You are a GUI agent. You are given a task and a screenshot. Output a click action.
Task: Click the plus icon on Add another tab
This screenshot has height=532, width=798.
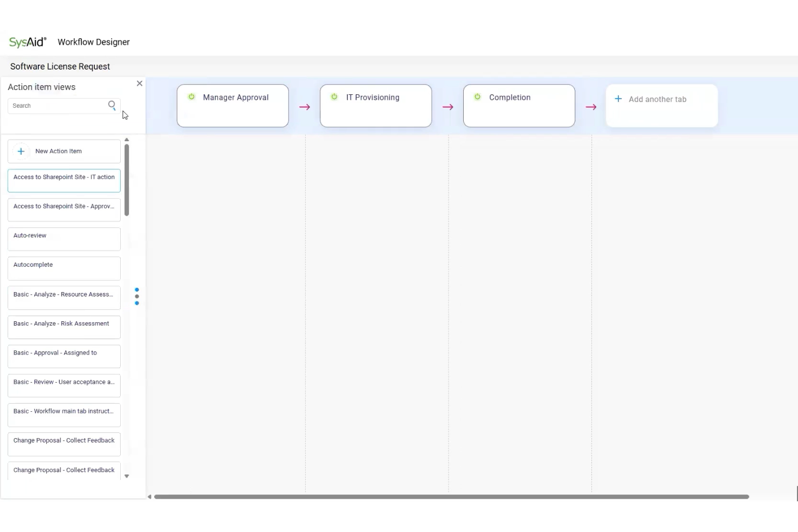pos(617,99)
